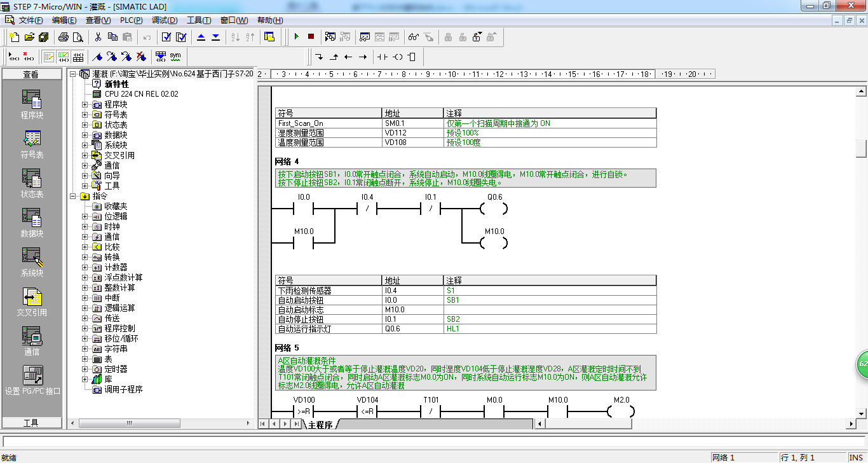This screenshot has width=868, height=463.
Task: Open the 交叉引用 view in the left bar
Action: click(x=32, y=303)
